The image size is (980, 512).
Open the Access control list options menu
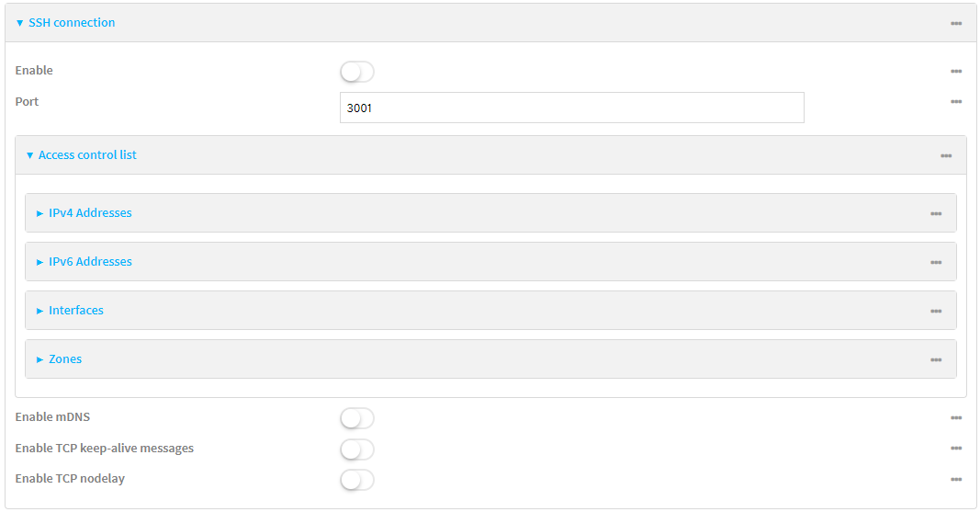[x=946, y=156]
